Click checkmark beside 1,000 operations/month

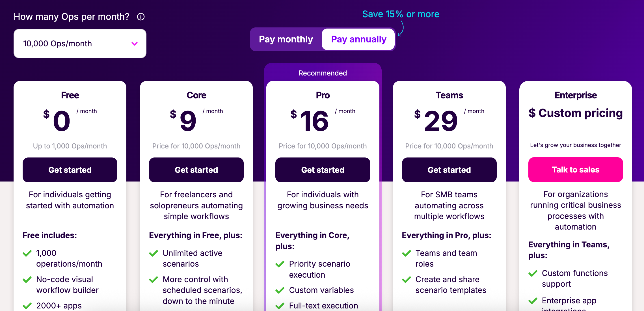click(x=27, y=253)
